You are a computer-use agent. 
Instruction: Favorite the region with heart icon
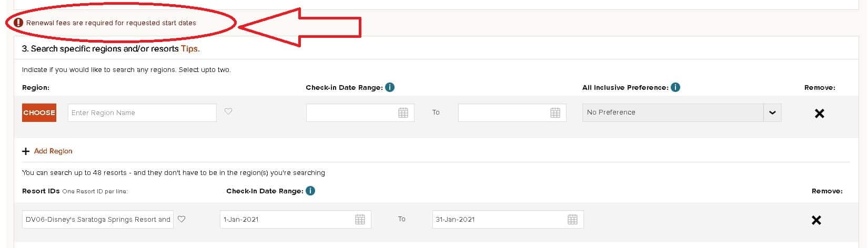(228, 111)
